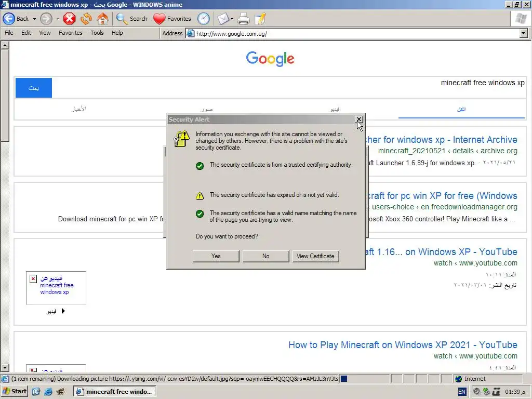Open the Help menu
This screenshot has height=399, width=532.
point(117,33)
